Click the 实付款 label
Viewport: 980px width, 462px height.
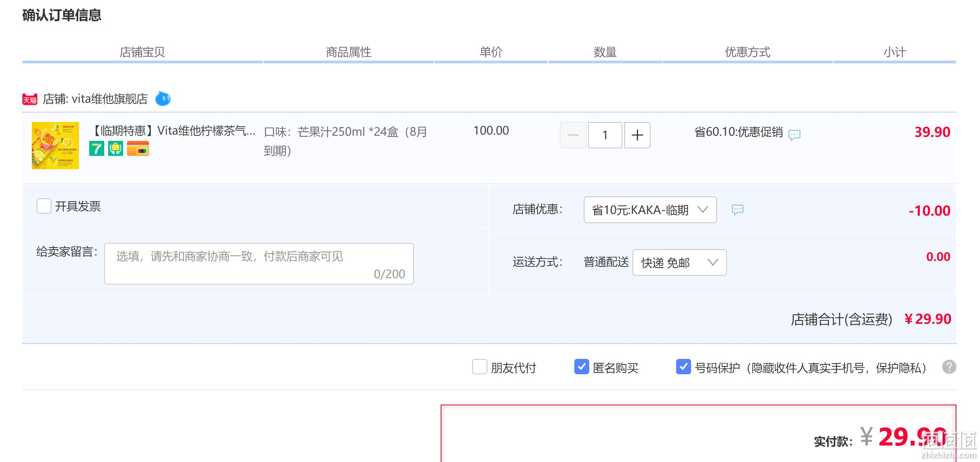[x=833, y=442]
